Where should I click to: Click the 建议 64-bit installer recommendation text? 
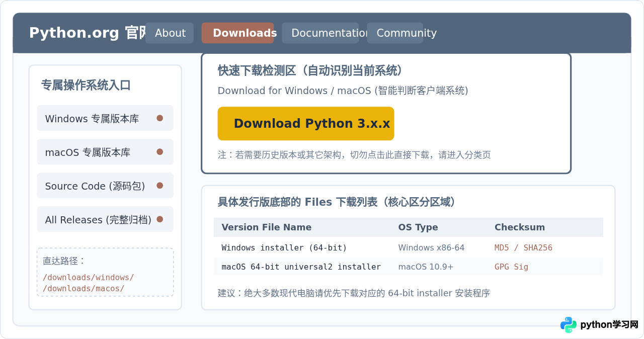point(354,293)
